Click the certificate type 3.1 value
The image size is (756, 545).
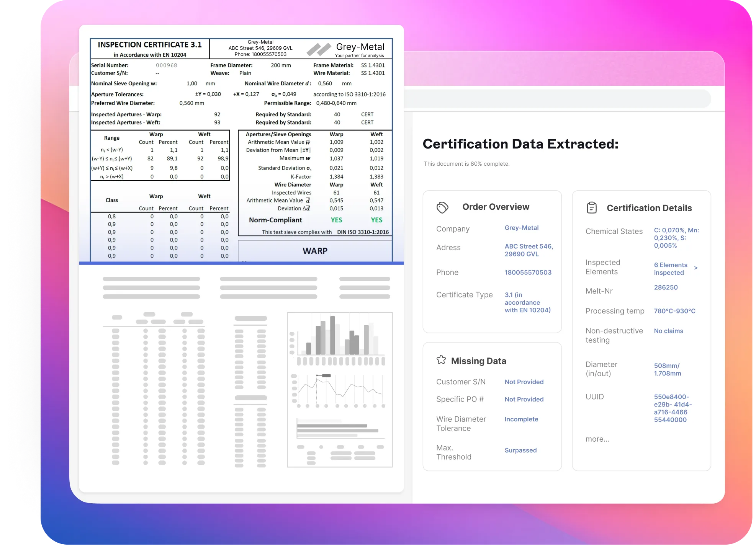pos(527,302)
